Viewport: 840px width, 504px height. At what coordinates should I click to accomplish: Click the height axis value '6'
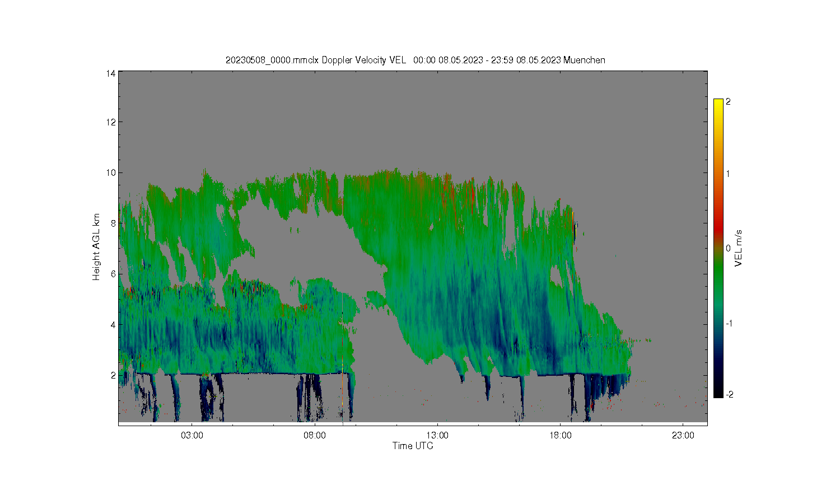coord(113,274)
